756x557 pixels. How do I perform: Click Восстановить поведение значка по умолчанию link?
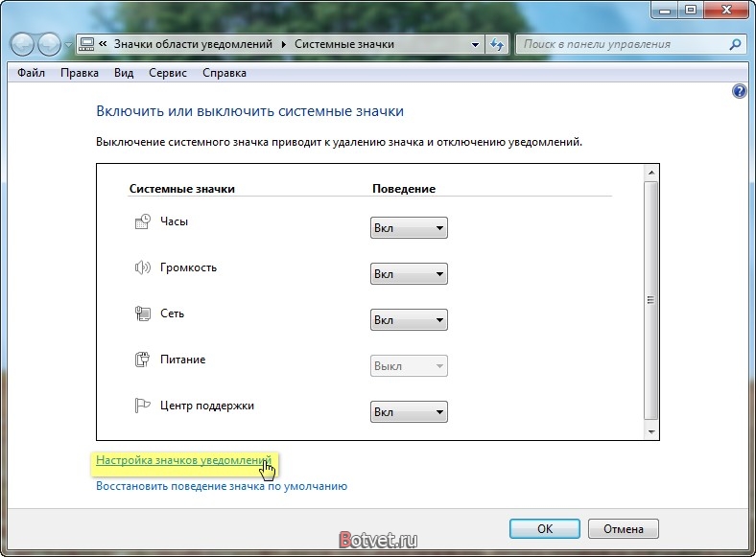point(221,486)
